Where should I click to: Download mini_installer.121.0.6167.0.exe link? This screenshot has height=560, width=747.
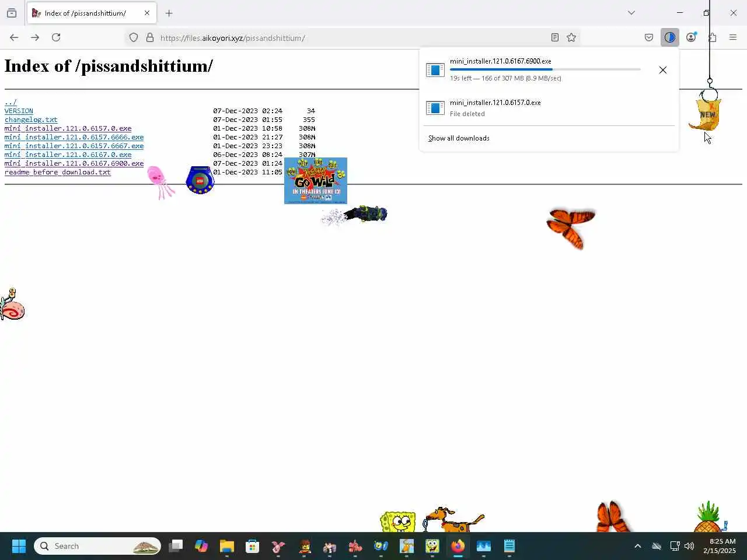point(68,155)
